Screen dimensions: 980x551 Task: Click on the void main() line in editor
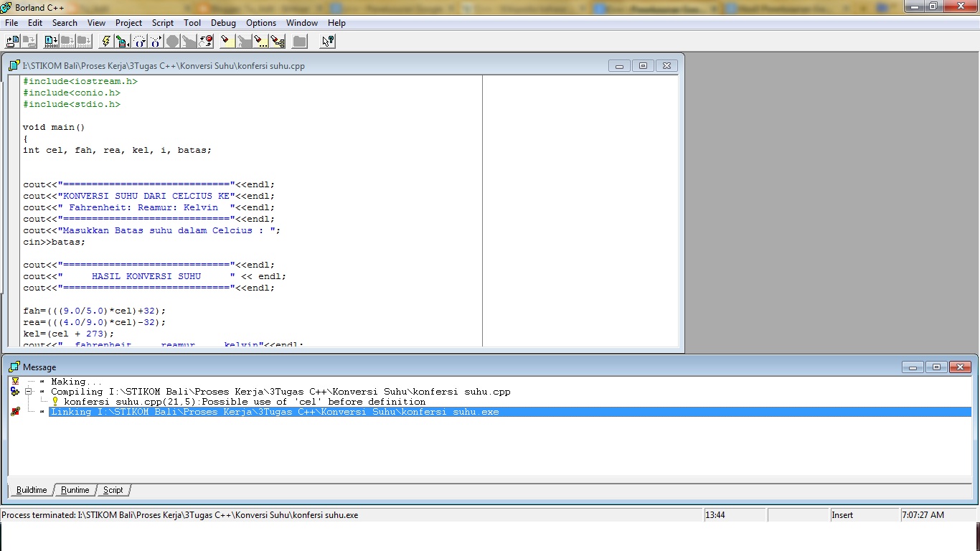point(54,127)
